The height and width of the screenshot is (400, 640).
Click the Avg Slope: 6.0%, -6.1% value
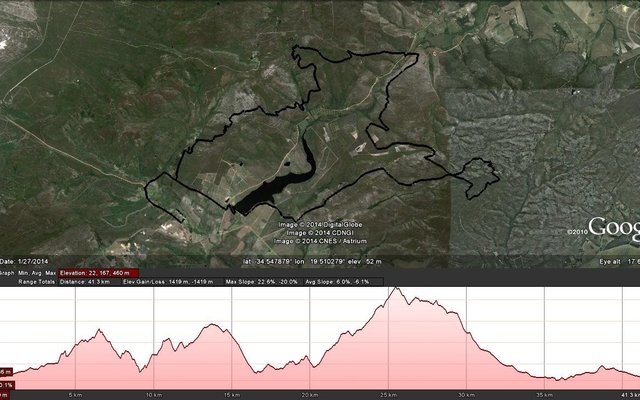pos(337,282)
